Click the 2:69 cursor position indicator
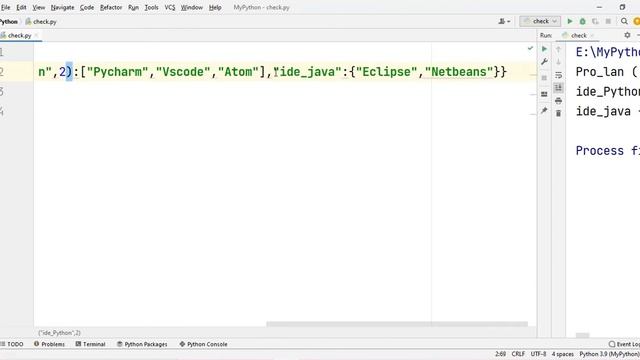Viewport: 640px width, 360px height. pyautogui.click(x=500, y=354)
